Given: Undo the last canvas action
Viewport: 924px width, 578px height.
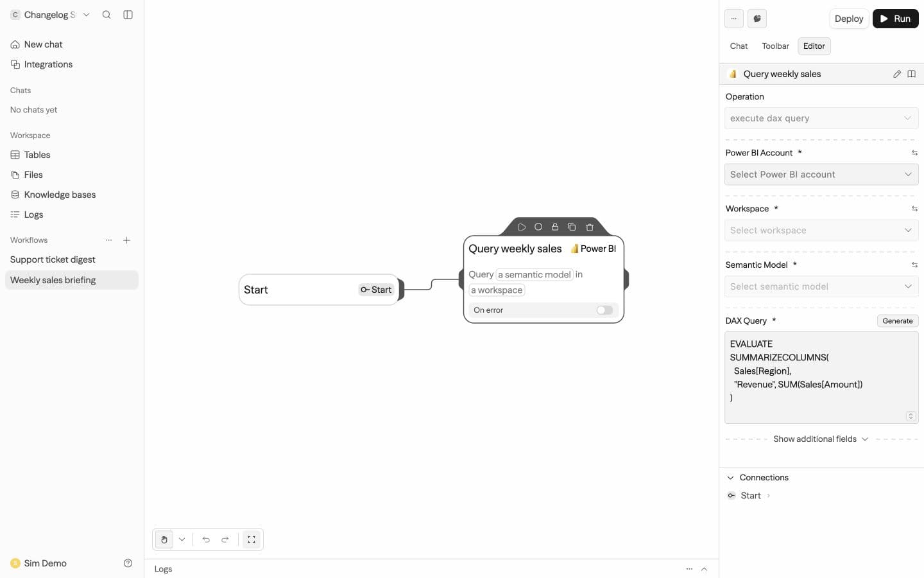Looking at the screenshot, I should pyautogui.click(x=206, y=539).
